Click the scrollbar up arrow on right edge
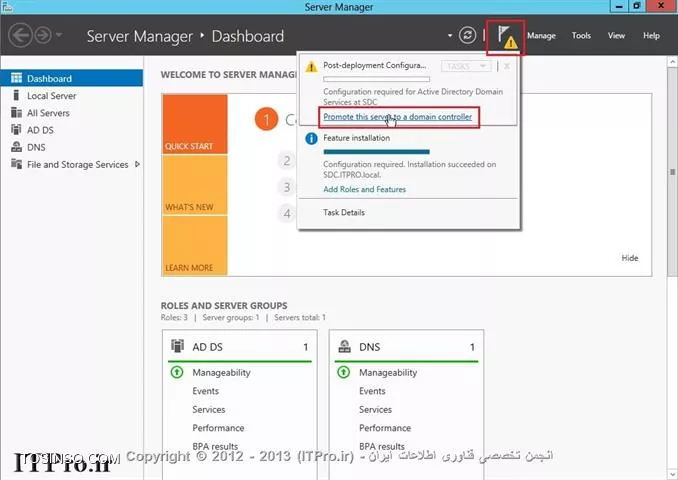The width and height of the screenshot is (678, 480). (x=672, y=62)
